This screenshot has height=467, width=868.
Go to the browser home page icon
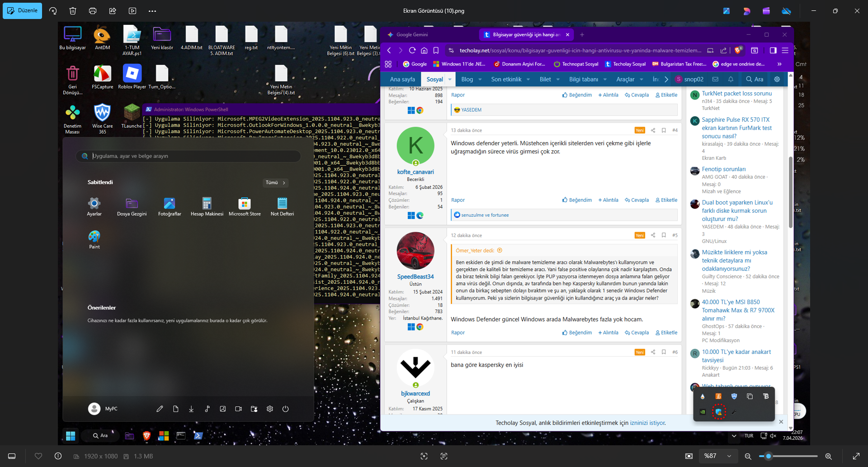click(x=424, y=50)
